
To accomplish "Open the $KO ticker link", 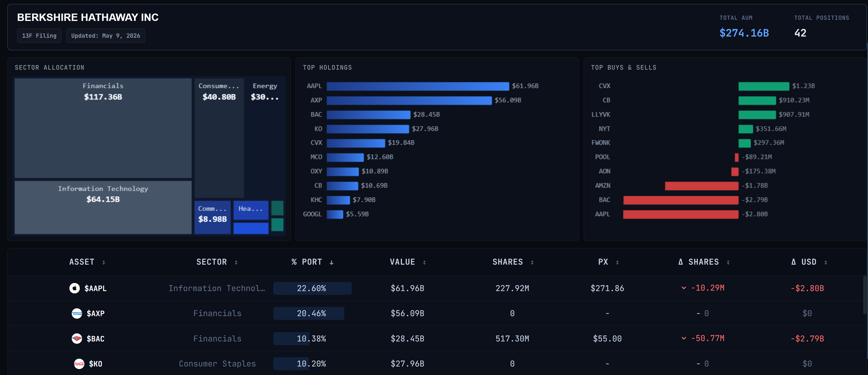I will 96,364.
